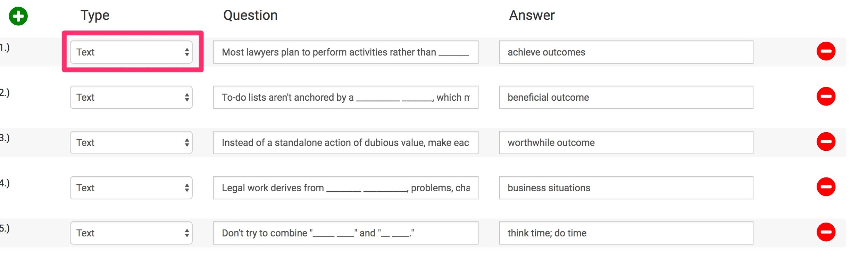Edit the 'beneficial outcome' answer field
The height and width of the screenshot is (259, 868).
point(626,97)
